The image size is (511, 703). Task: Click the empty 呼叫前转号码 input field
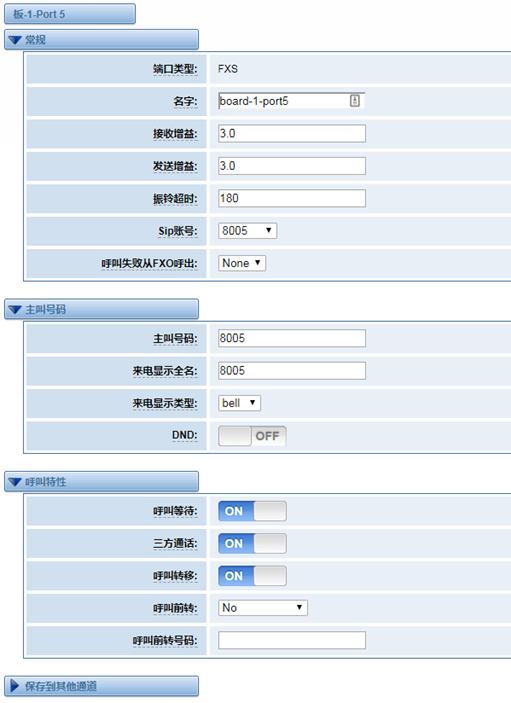tap(292, 640)
